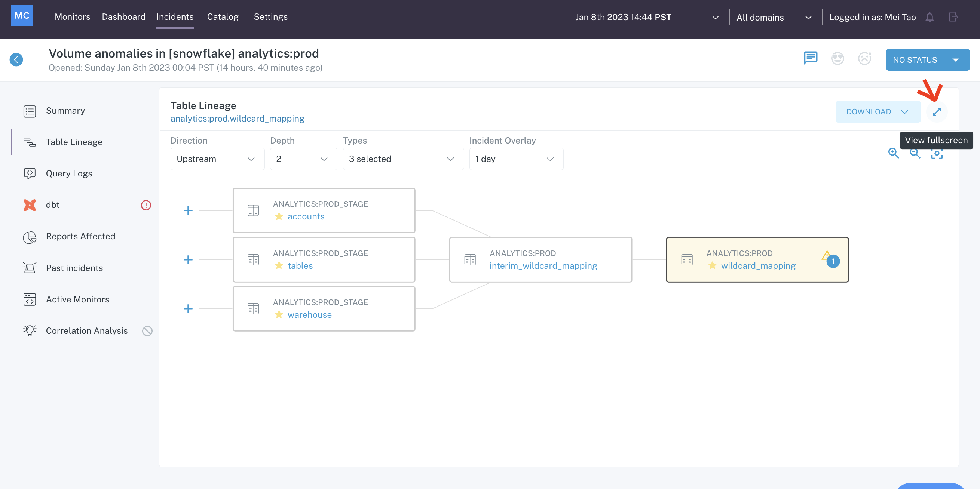Click the star next to accounts
The width and height of the screenshot is (980, 489).
click(x=279, y=216)
